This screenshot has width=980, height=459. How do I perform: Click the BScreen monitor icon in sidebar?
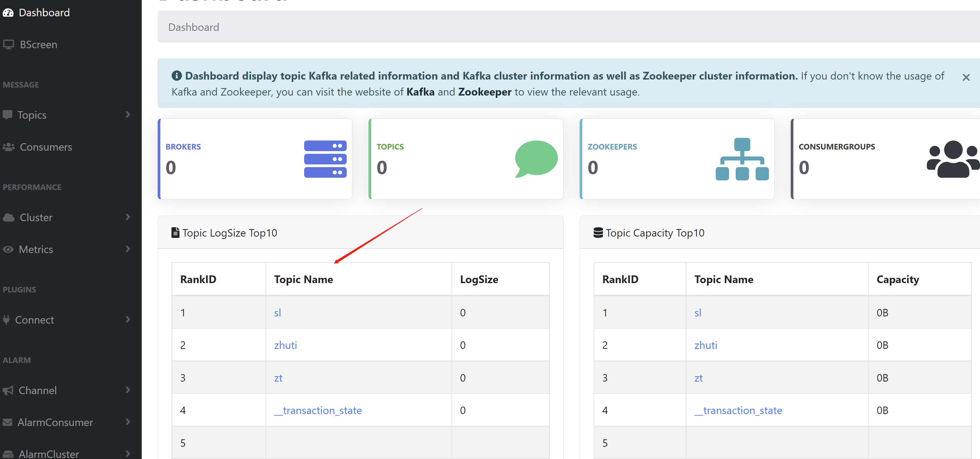(x=8, y=44)
